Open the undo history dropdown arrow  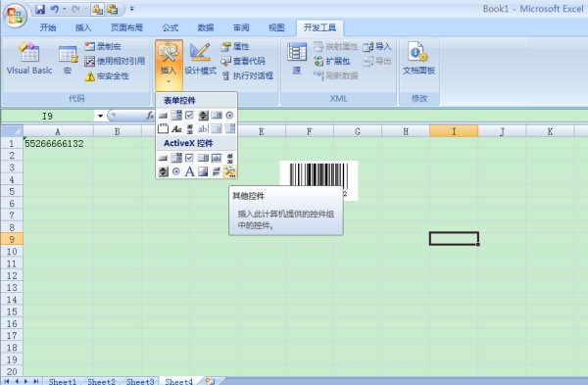pos(64,9)
